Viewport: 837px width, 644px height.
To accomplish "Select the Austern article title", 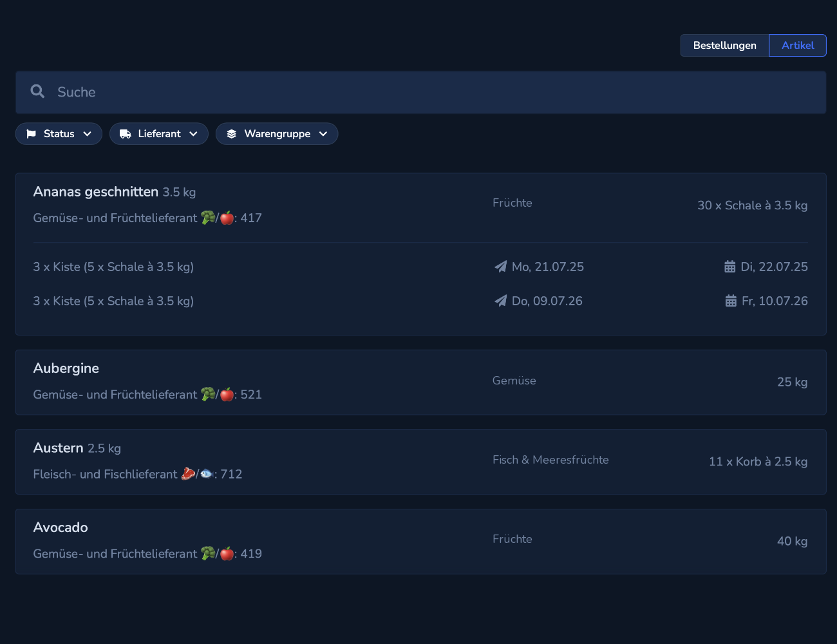I will click(59, 448).
